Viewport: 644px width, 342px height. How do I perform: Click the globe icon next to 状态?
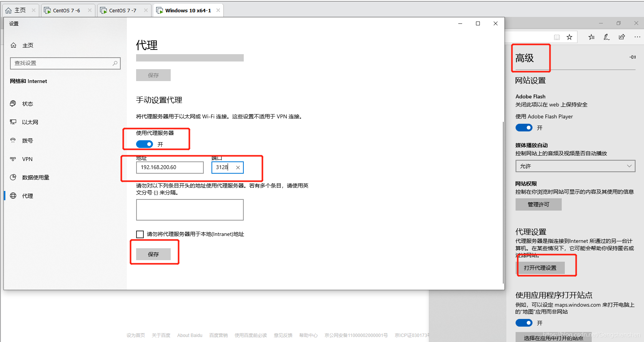(x=13, y=103)
